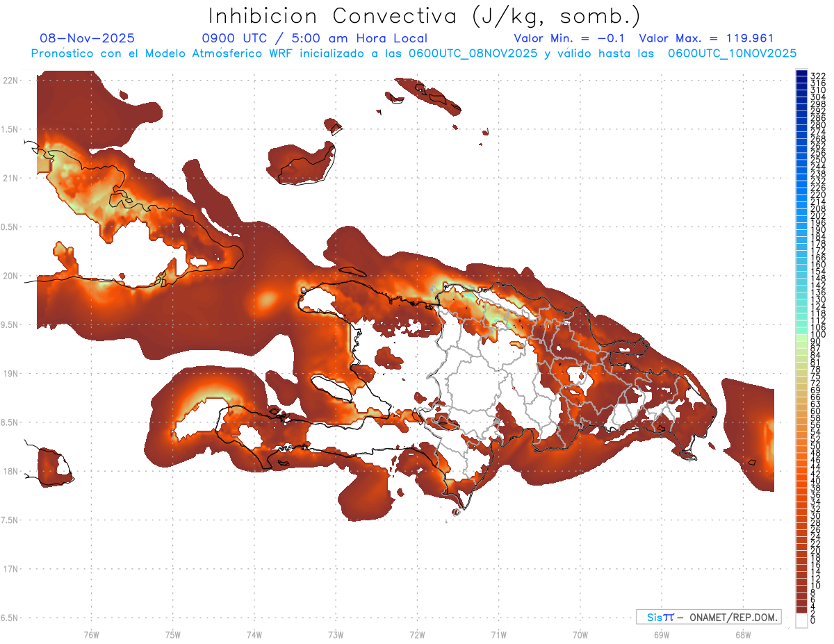This screenshot has height=644, width=834.
Task: Select the date '08-Nov-2025'
Action: (88, 38)
